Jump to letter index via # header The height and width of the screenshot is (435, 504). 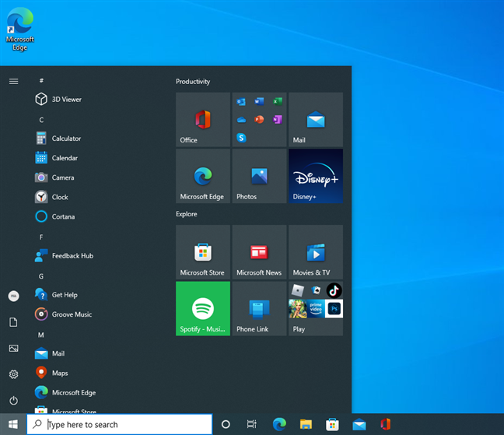[41, 80]
